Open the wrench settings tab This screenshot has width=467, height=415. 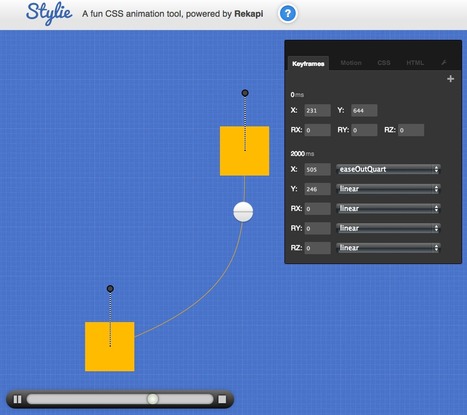click(444, 63)
